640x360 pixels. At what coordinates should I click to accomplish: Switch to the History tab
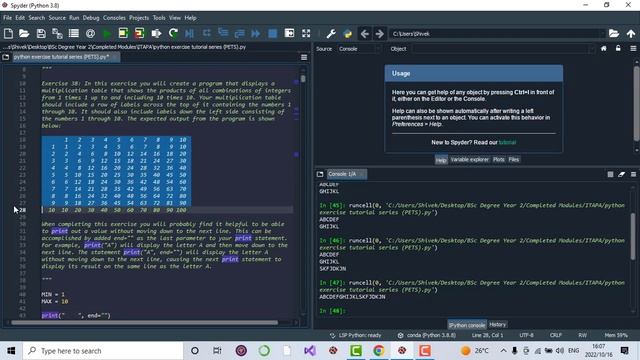point(497,324)
